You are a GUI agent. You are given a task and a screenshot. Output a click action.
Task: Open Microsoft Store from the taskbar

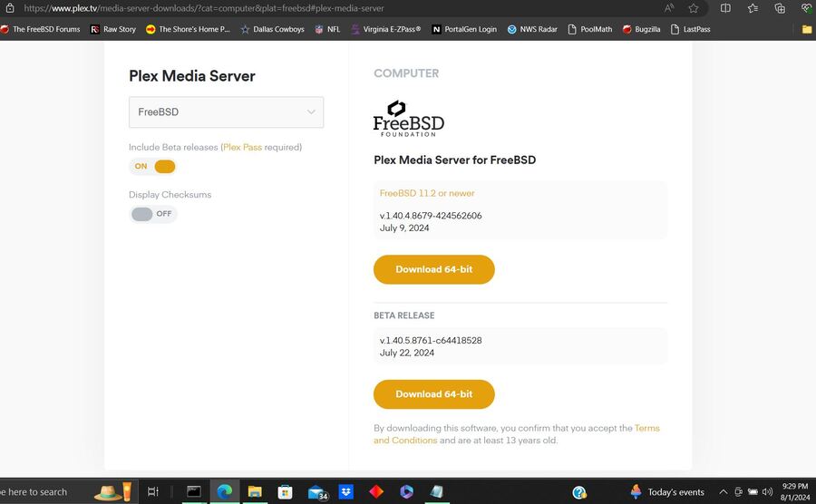pyautogui.click(x=285, y=491)
